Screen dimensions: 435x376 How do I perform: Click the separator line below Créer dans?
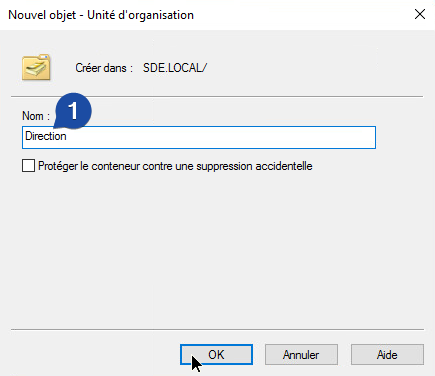[x=217, y=97]
